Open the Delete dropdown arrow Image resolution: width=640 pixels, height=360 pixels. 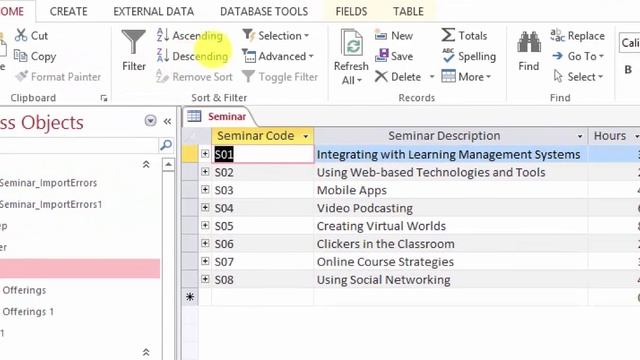(x=431, y=76)
